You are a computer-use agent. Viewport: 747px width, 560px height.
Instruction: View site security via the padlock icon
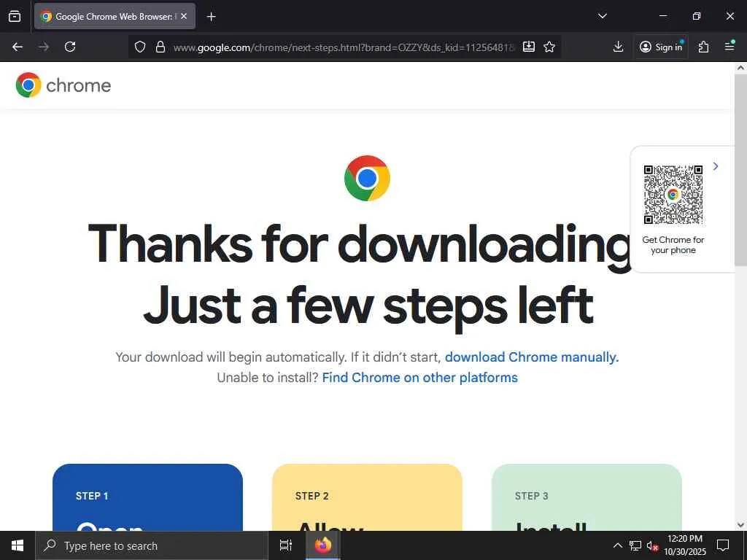[x=160, y=47]
